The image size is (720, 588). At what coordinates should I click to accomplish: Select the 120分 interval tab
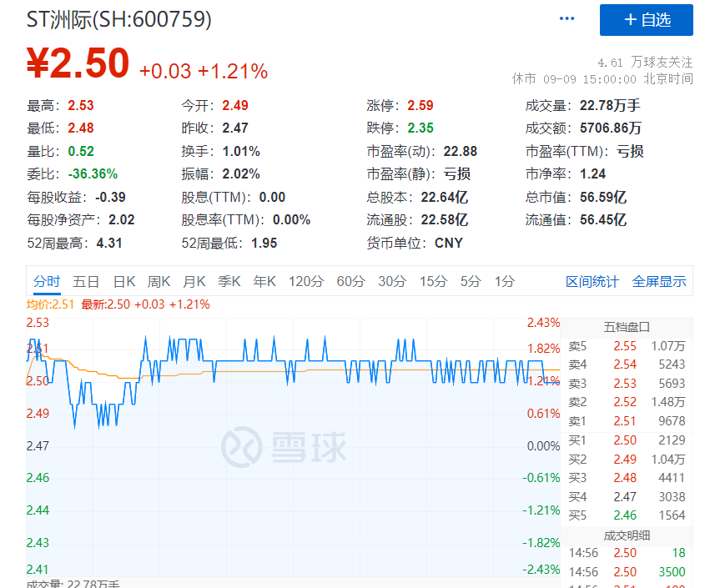pos(306,282)
